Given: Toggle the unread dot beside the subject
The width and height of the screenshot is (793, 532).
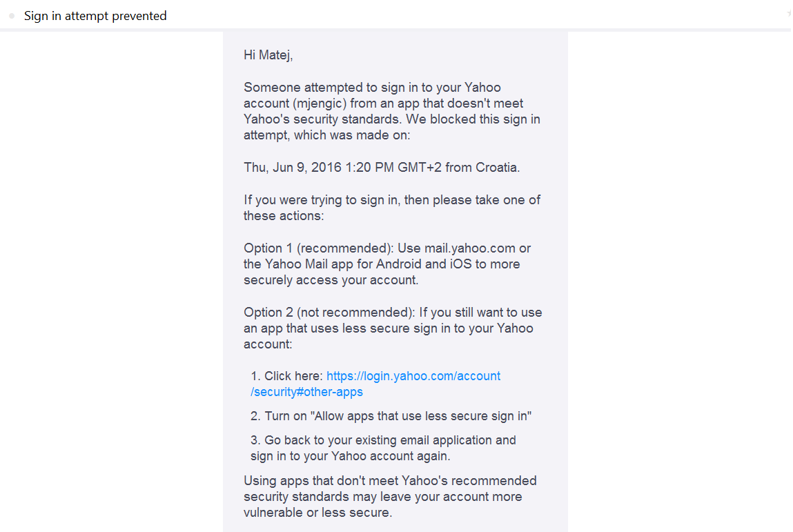Looking at the screenshot, I should click(x=12, y=16).
